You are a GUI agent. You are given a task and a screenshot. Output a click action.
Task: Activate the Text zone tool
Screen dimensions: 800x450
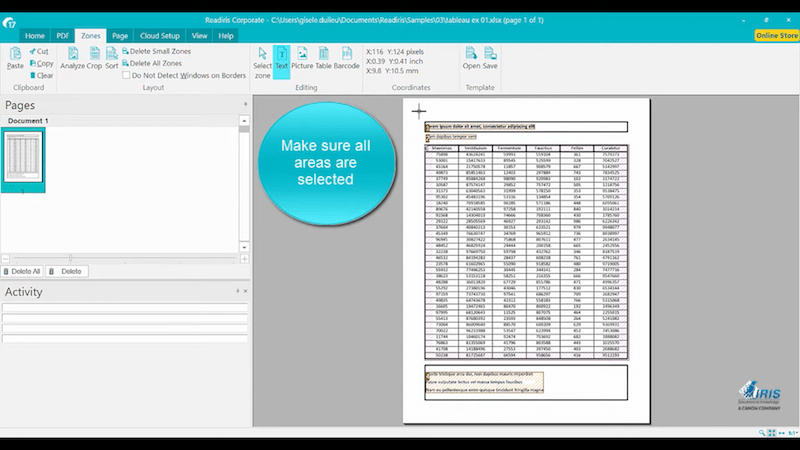tap(282, 62)
